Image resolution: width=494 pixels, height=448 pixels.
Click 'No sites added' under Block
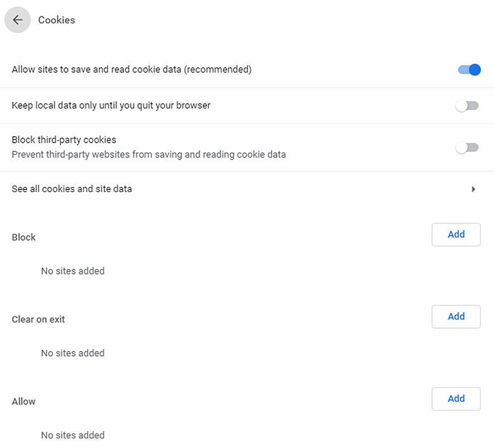[73, 271]
